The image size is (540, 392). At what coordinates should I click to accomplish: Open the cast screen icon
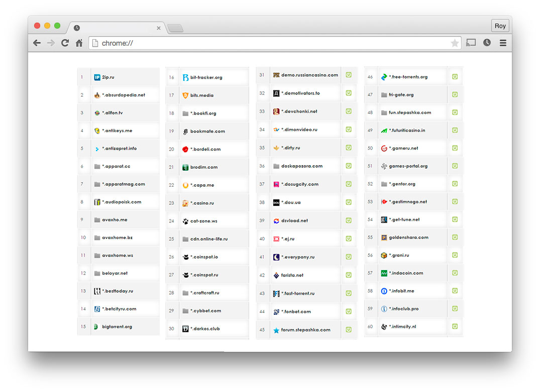[471, 43]
